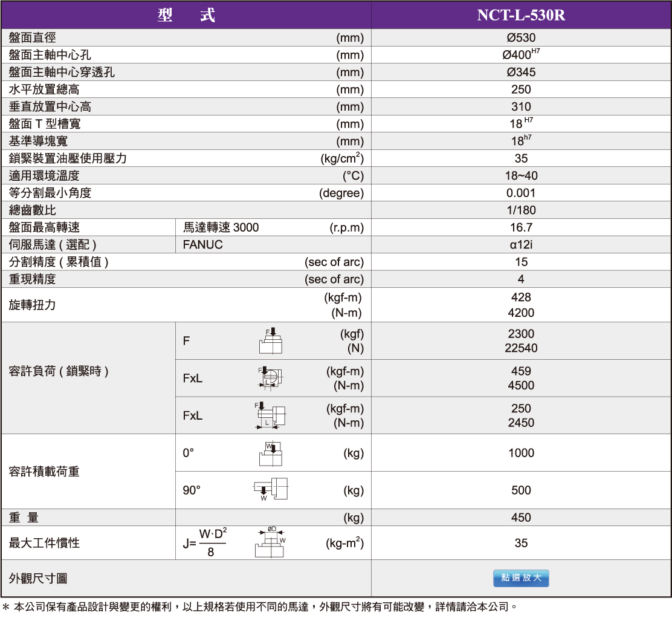Click the 型式 header cell

186,15
